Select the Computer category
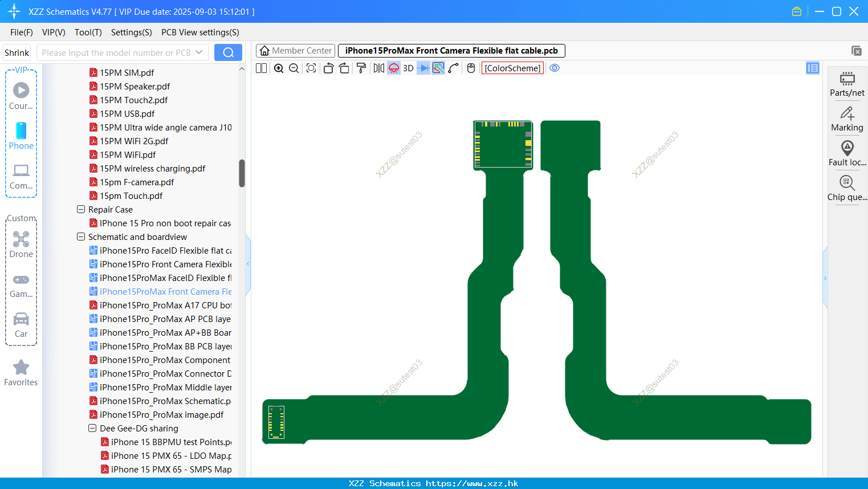 click(21, 177)
